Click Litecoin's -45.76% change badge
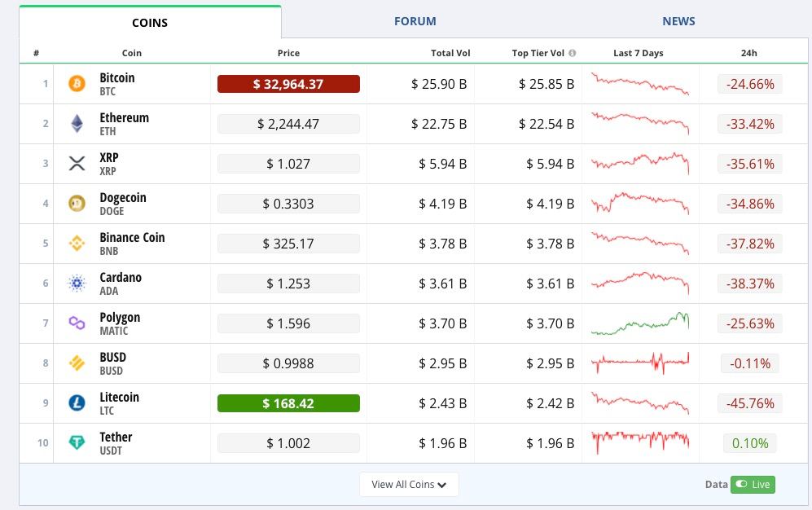The height and width of the screenshot is (510, 812). (x=750, y=403)
